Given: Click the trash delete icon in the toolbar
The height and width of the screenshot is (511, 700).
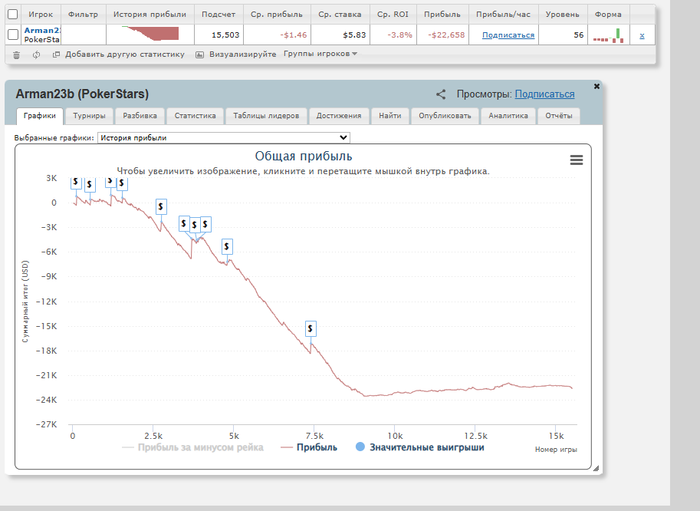Looking at the screenshot, I should coord(17,55).
